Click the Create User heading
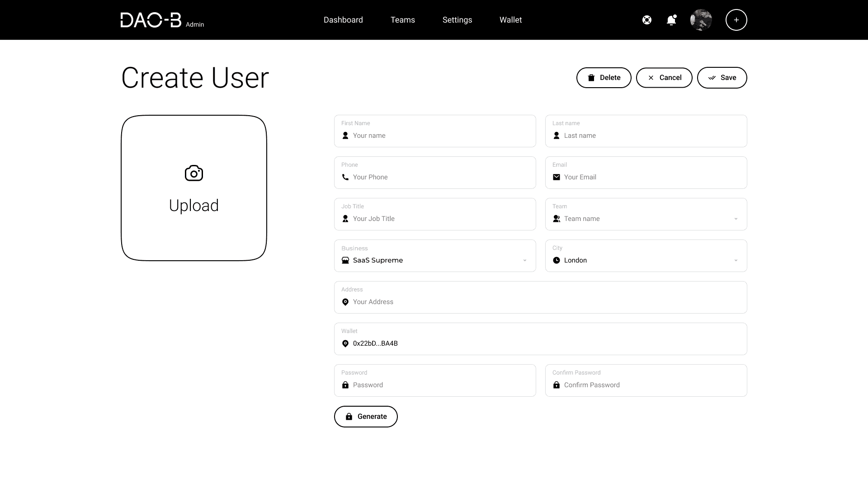This screenshot has width=868, height=488. 195,78
